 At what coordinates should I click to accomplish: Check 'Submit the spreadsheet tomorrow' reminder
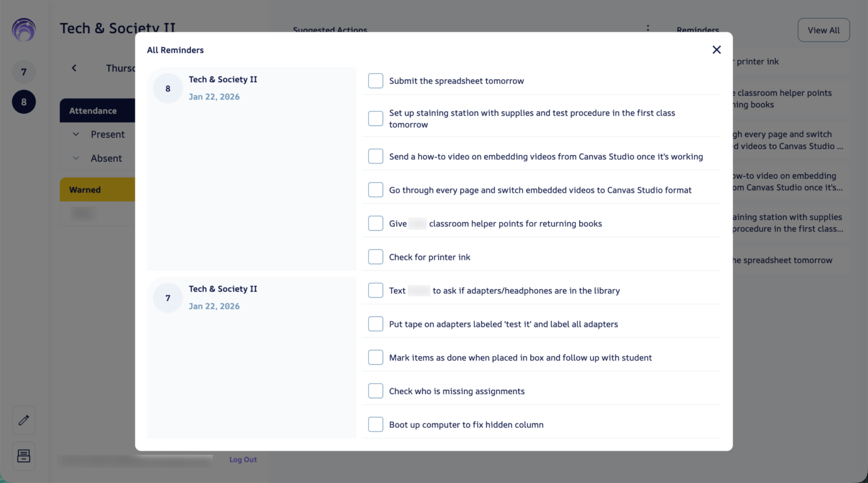pos(376,81)
